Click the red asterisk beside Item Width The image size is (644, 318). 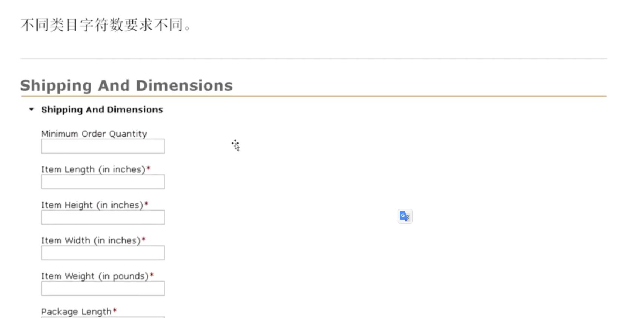coord(144,239)
